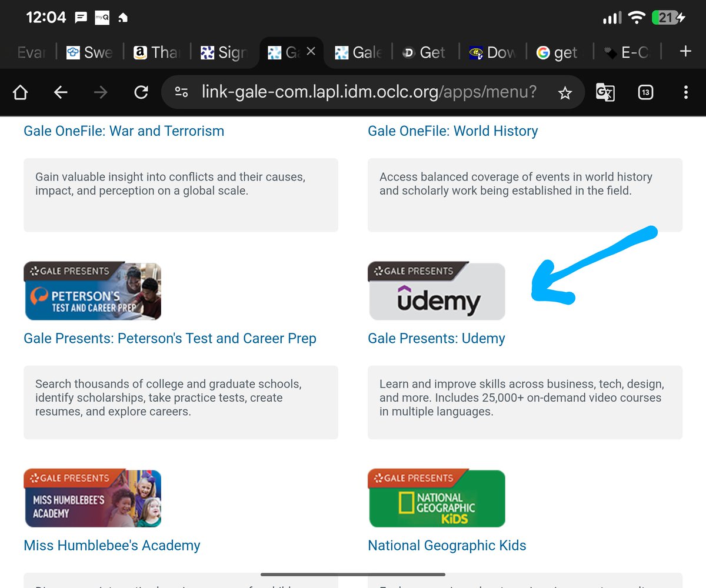Click War and Terrorism description text

(x=170, y=183)
